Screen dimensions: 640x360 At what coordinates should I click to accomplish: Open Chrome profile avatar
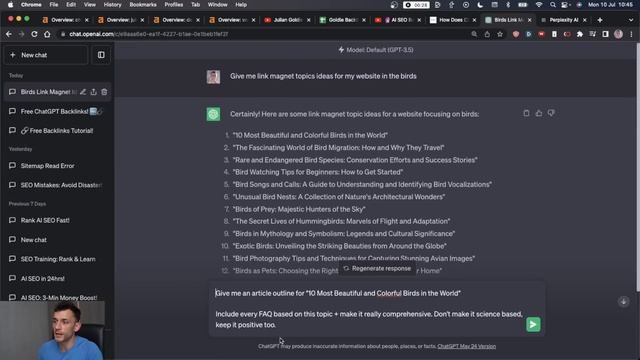pyautogui.click(x=618, y=34)
